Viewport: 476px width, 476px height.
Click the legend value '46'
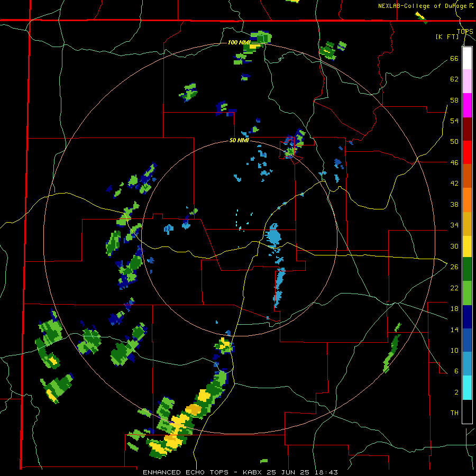454,163
